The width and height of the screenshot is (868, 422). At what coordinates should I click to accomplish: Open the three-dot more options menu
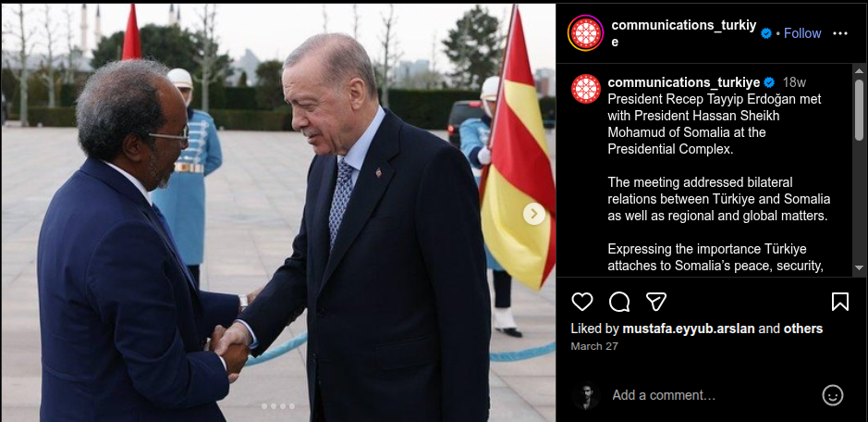(x=839, y=33)
